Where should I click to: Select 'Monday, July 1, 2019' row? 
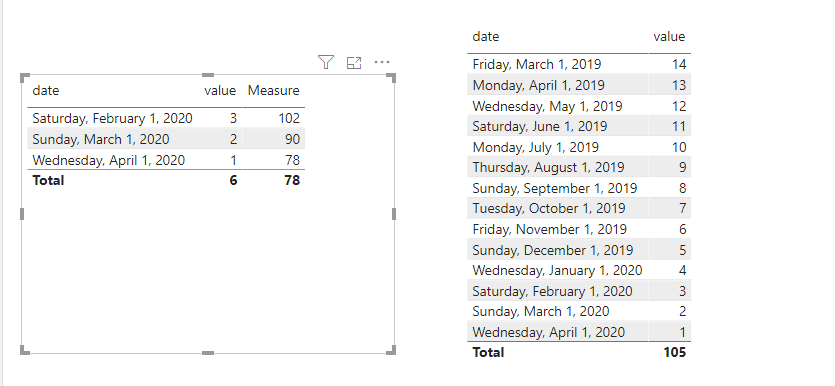pos(579,147)
